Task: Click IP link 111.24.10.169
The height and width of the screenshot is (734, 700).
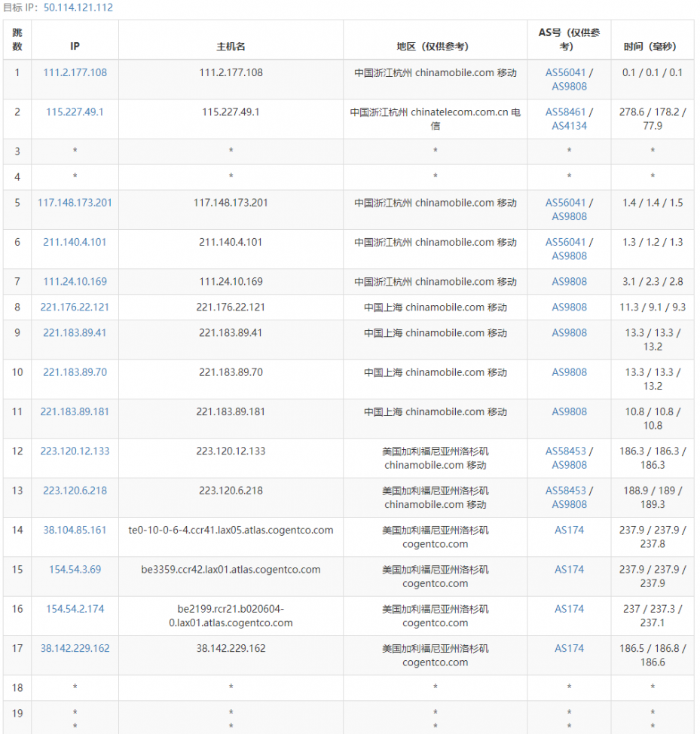Action: point(75,281)
